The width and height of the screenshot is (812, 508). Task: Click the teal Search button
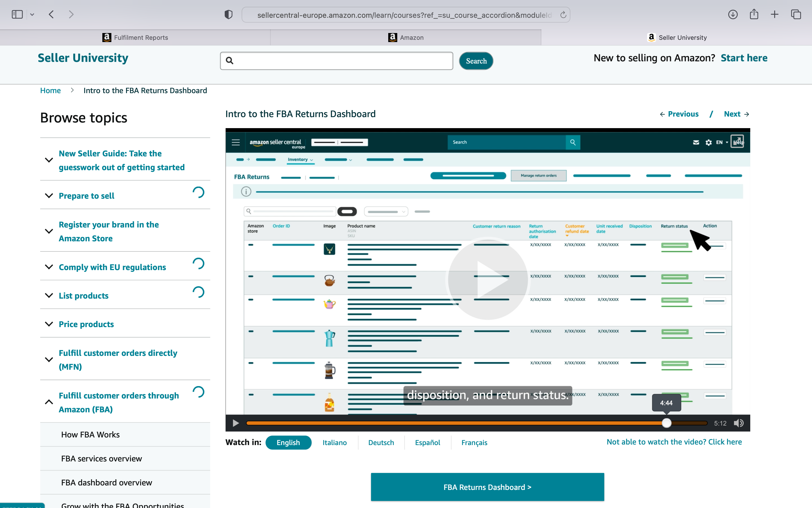pos(476,61)
